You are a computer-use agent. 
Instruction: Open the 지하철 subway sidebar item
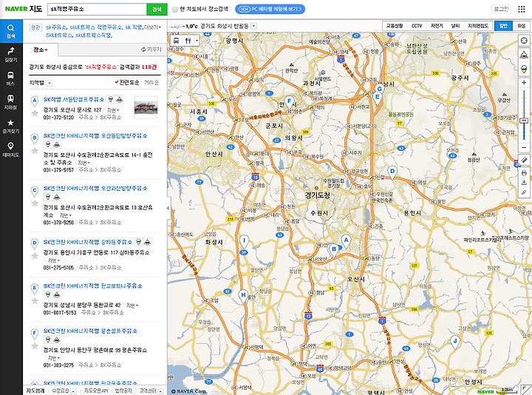(11, 102)
